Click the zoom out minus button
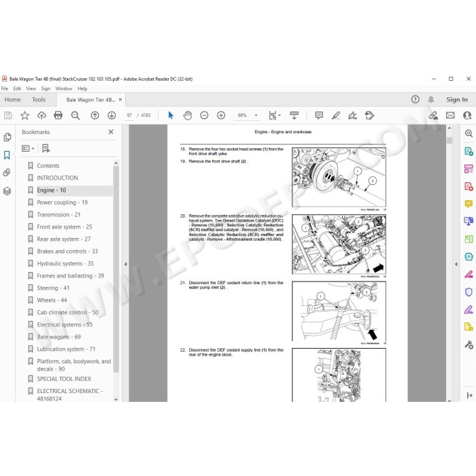Image resolution: width=476 pixels, height=476 pixels. (x=204, y=116)
